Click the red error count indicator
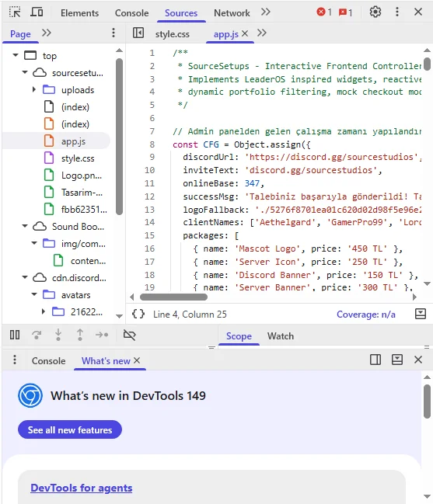Screen dimensions: 433x504 324,12
